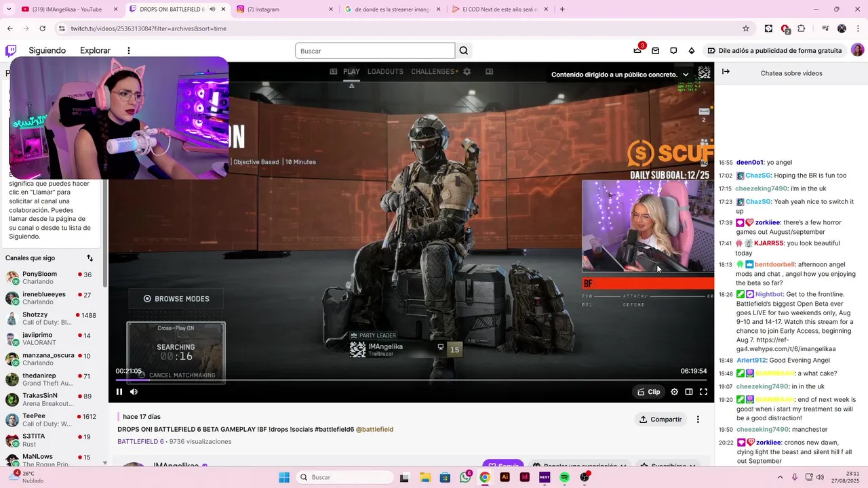The width and height of the screenshot is (868, 488).
Task: Click the browser address bar URL
Action: (x=149, y=28)
